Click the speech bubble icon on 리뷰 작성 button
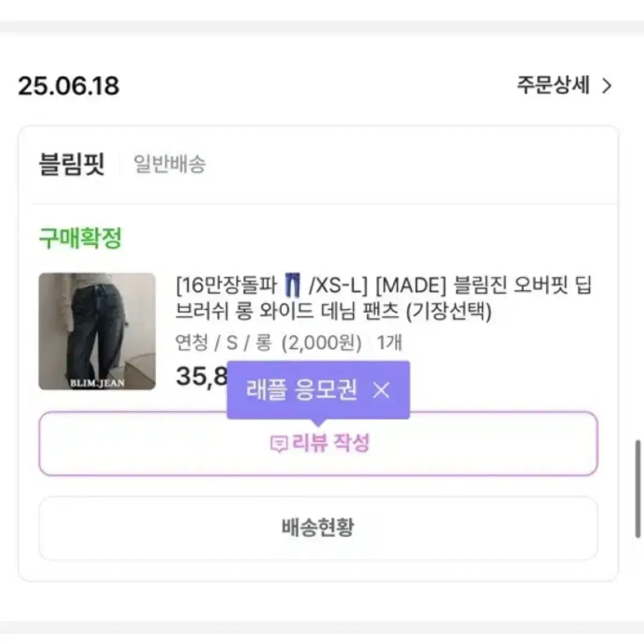This screenshot has height=644, width=644. click(x=278, y=443)
